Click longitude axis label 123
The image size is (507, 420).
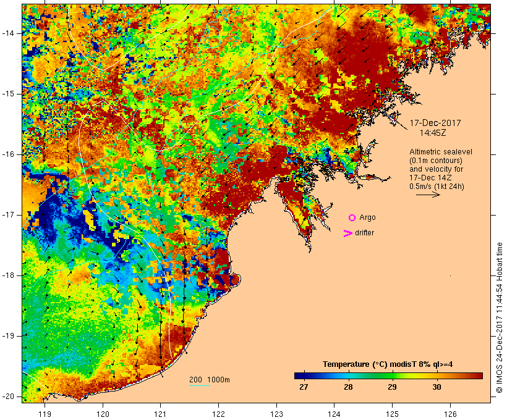[x=276, y=414]
